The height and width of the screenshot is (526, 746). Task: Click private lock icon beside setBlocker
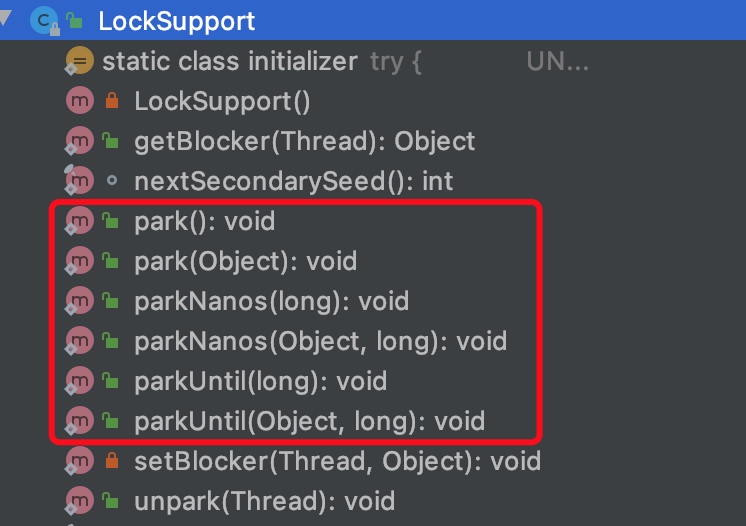(x=112, y=460)
